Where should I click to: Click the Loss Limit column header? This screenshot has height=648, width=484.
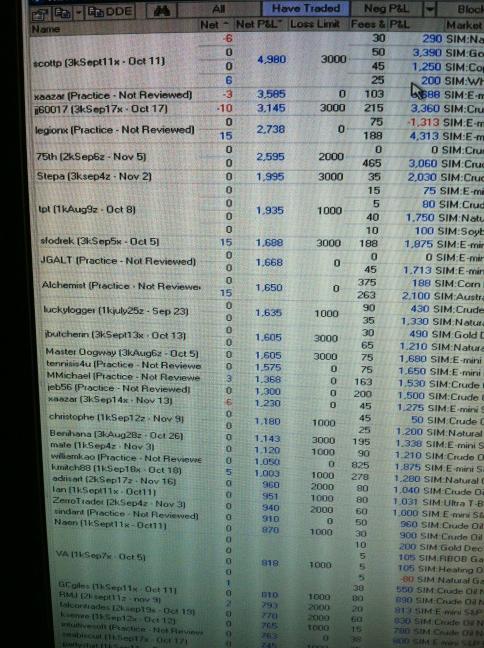coord(315,24)
